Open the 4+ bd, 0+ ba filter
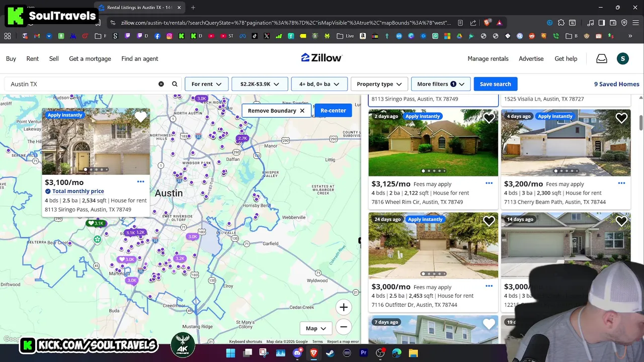The height and width of the screenshot is (362, 644). 319,84
